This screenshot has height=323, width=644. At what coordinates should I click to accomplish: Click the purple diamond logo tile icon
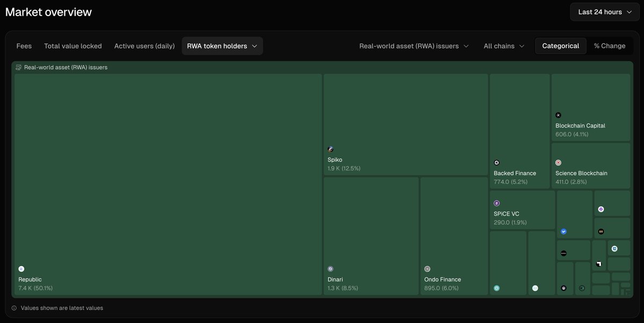(601, 209)
